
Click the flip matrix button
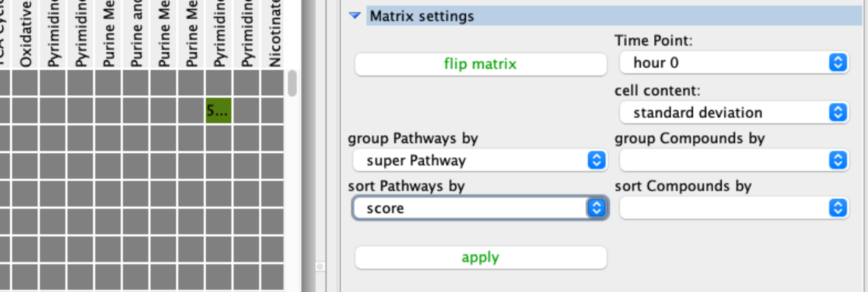[x=480, y=64]
